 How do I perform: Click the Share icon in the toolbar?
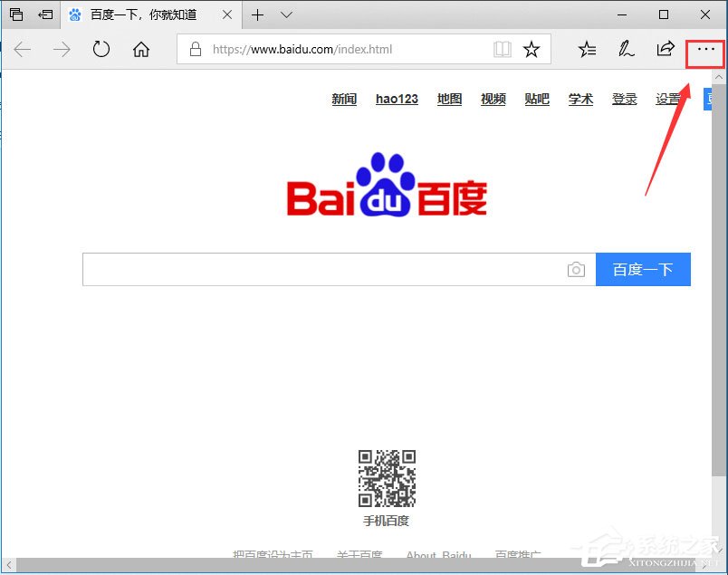[666, 51]
